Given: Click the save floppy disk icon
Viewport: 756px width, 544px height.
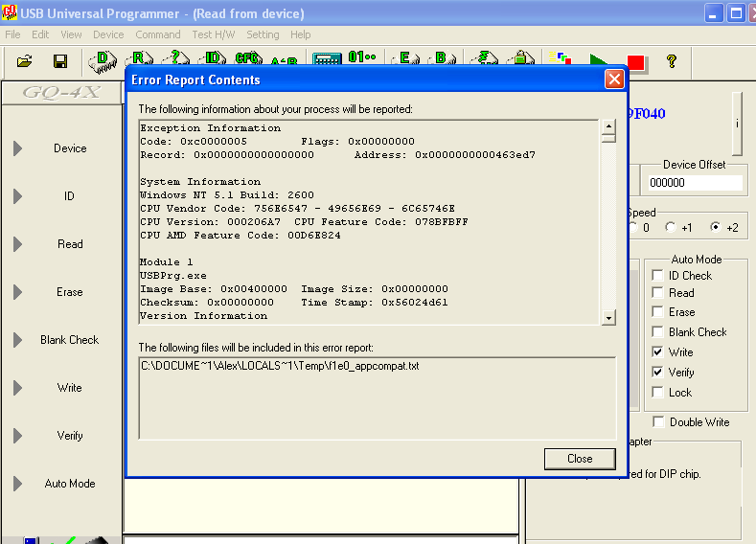Looking at the screenshot, I should [59, 61].
